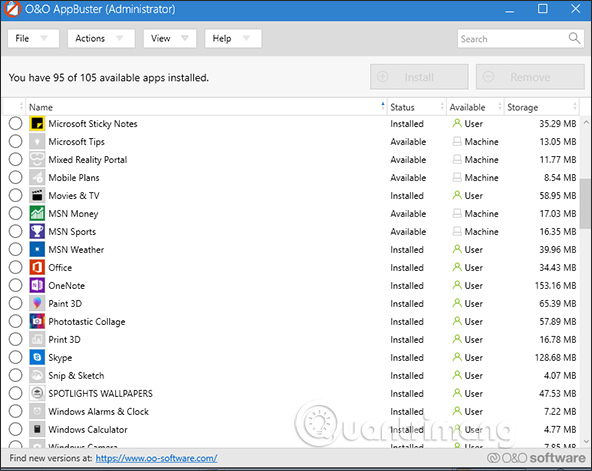
Task: Click the Paint 3D app icon
Action: coord(37,303)
